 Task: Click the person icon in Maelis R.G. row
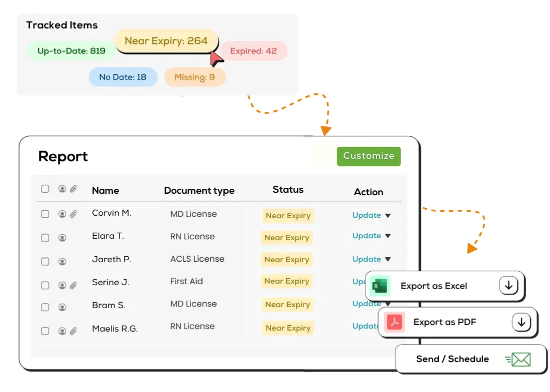[62, 331]
